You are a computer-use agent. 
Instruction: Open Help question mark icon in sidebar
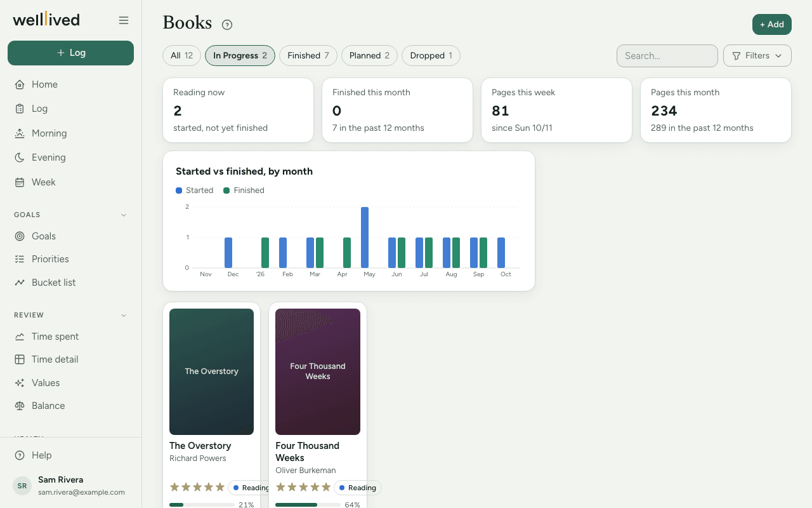20,455
